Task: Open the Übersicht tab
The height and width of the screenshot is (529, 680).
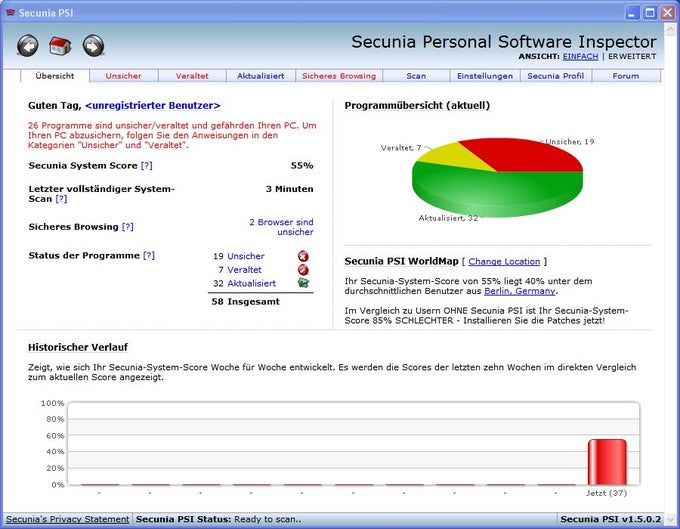Action: point(55,76)
